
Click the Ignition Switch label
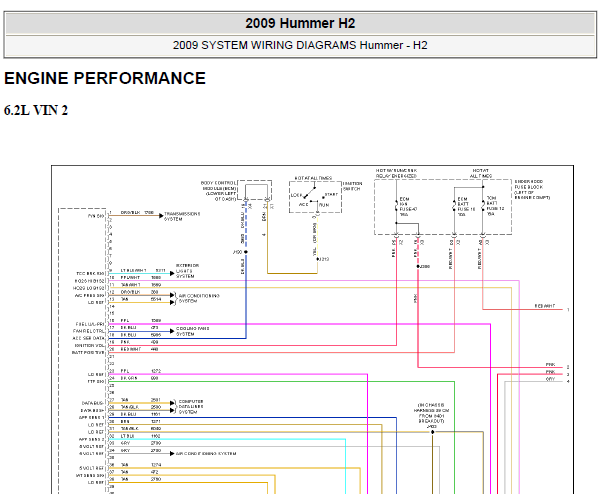pyautogui.click(x=352, y=186)
